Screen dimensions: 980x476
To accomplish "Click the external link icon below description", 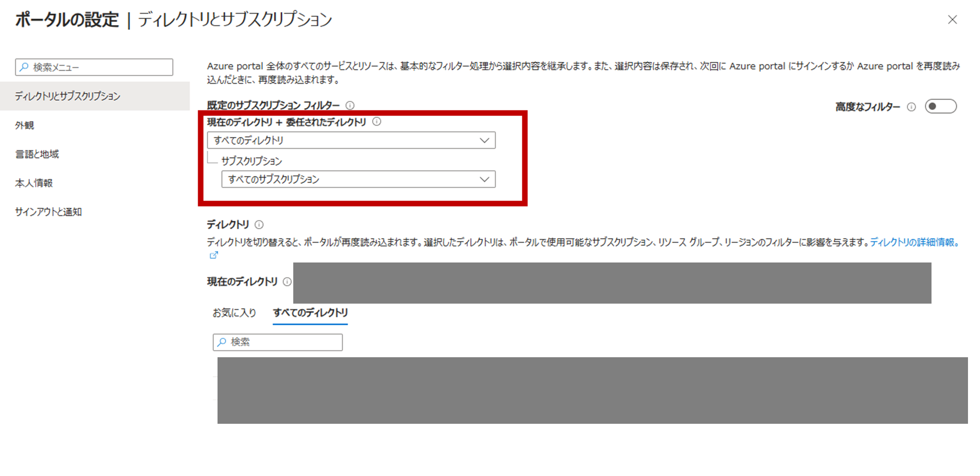I will (213, 255).
